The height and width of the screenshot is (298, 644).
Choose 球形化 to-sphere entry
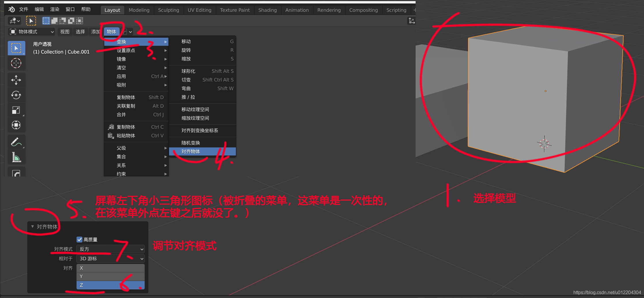pyautogui.click(x=202, y=71)
